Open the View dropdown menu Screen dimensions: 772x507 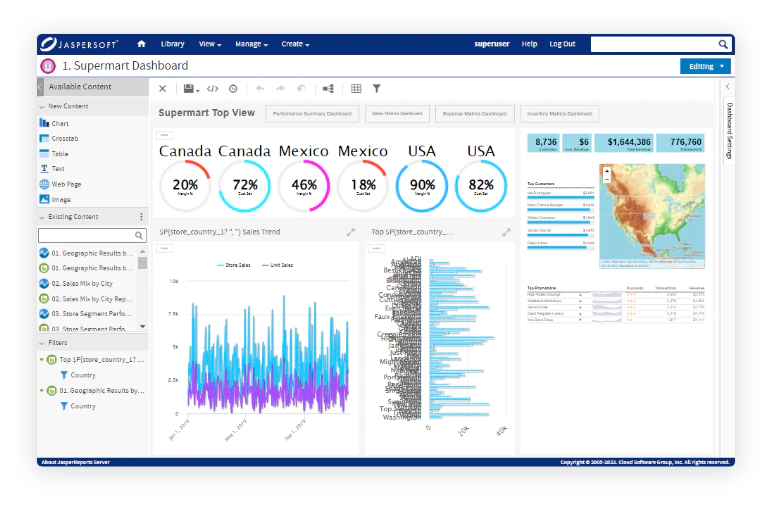coord(210,44)
